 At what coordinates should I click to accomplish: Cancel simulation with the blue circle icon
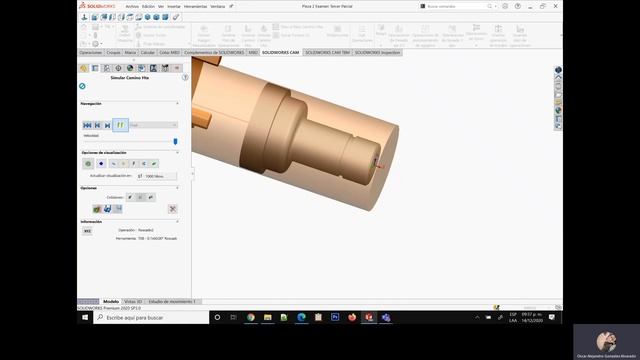pos(82,86)
